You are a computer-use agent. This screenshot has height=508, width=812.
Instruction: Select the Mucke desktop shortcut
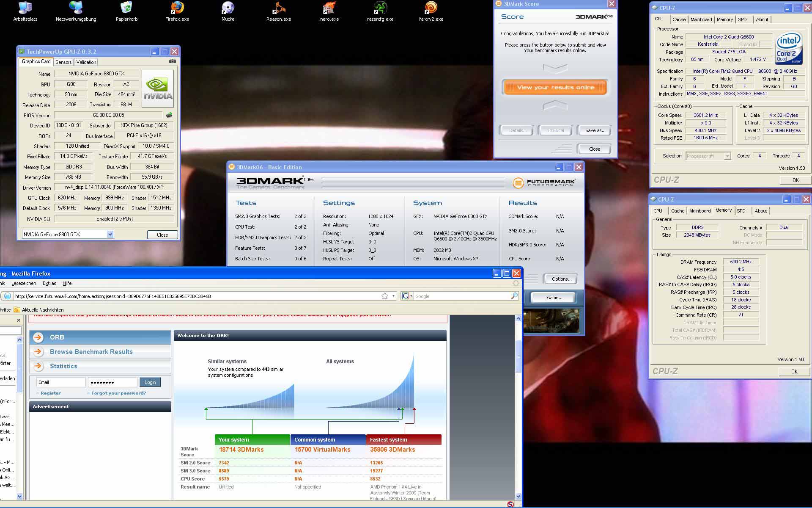pos(228,11)
